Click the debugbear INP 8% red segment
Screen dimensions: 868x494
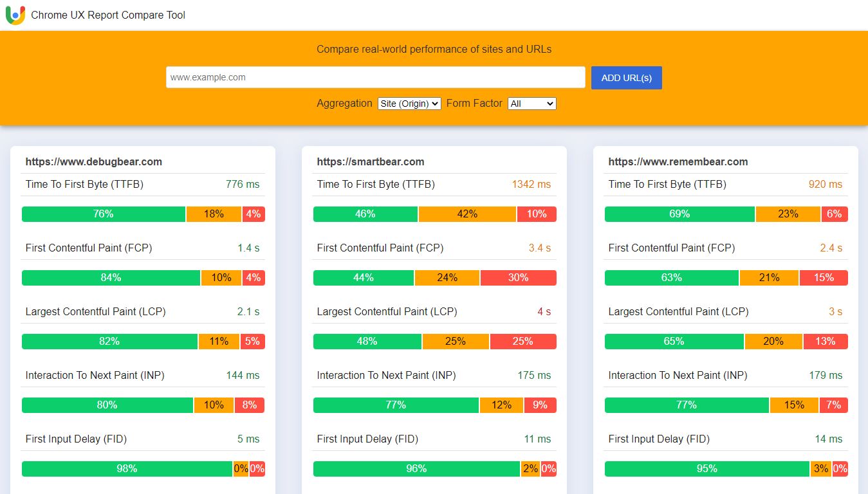point(250,405)
